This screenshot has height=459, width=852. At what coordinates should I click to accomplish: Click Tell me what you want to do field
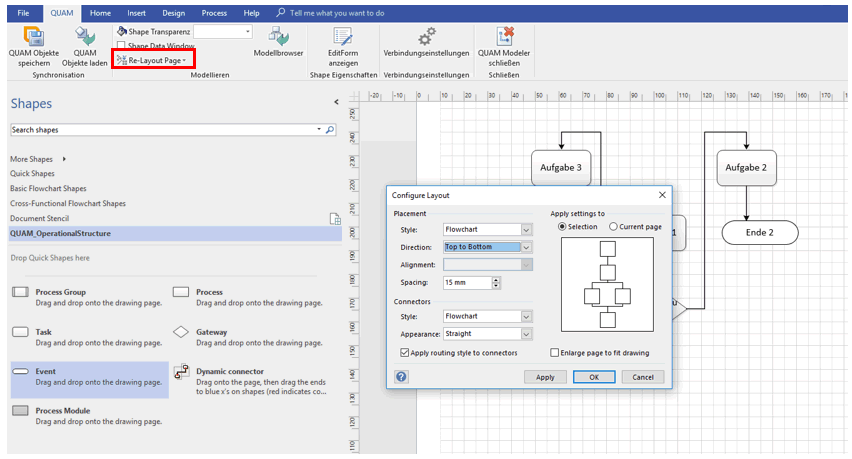pos(337,13)
